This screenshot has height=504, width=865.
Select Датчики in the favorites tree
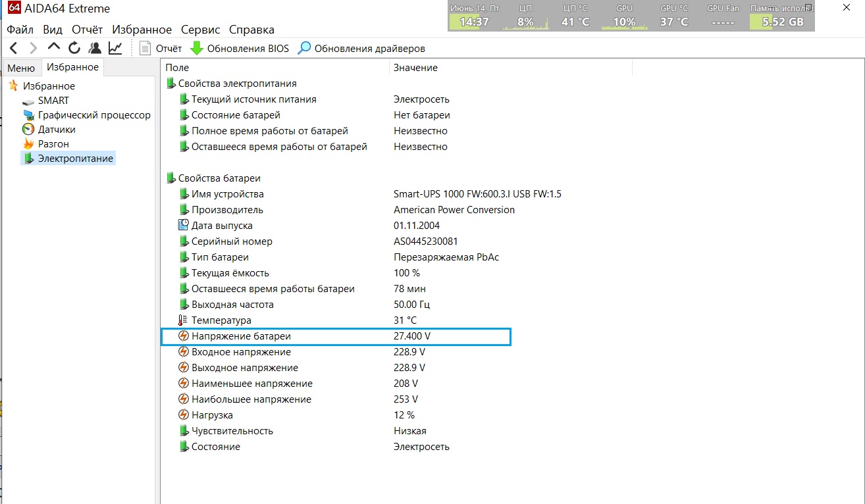[x=49, y=130]
